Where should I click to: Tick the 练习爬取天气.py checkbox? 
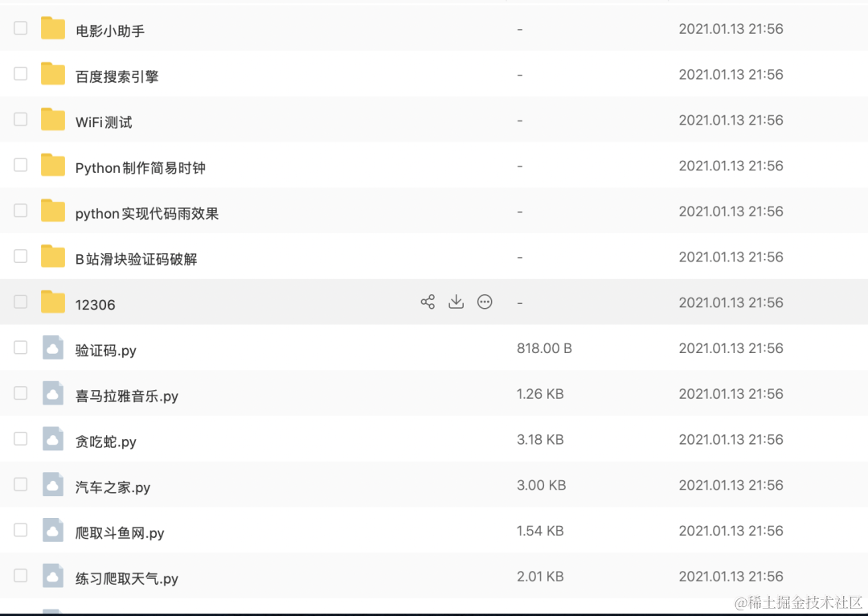[x=20, y=575]
